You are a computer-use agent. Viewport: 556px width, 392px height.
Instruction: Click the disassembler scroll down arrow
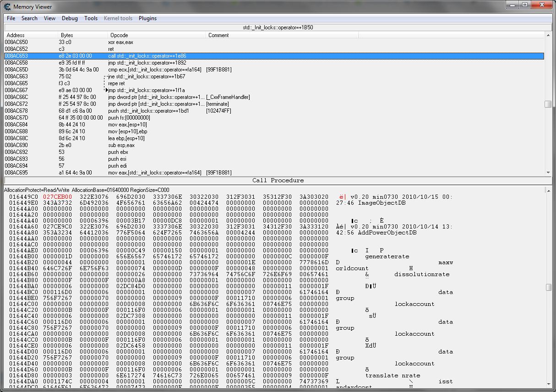pyautogui.click(x=548, y=172)
